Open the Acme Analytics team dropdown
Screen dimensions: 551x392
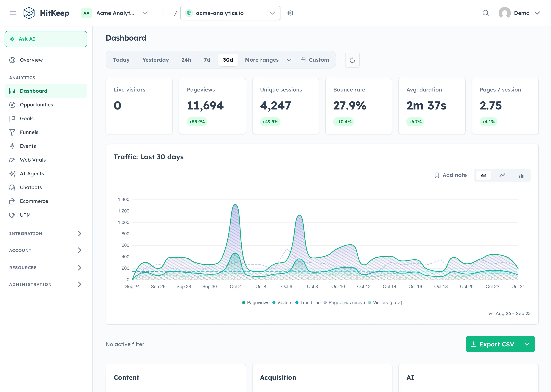tap(115, 13)
